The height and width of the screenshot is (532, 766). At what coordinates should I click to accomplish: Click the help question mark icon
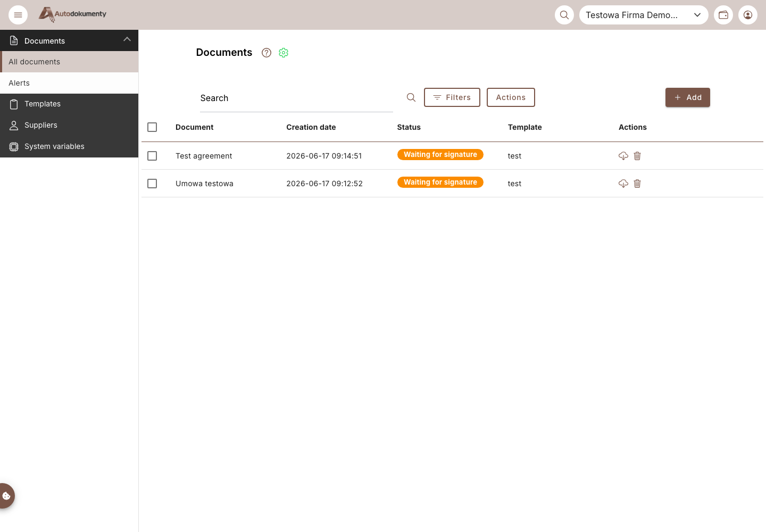[x=267, y=53]
